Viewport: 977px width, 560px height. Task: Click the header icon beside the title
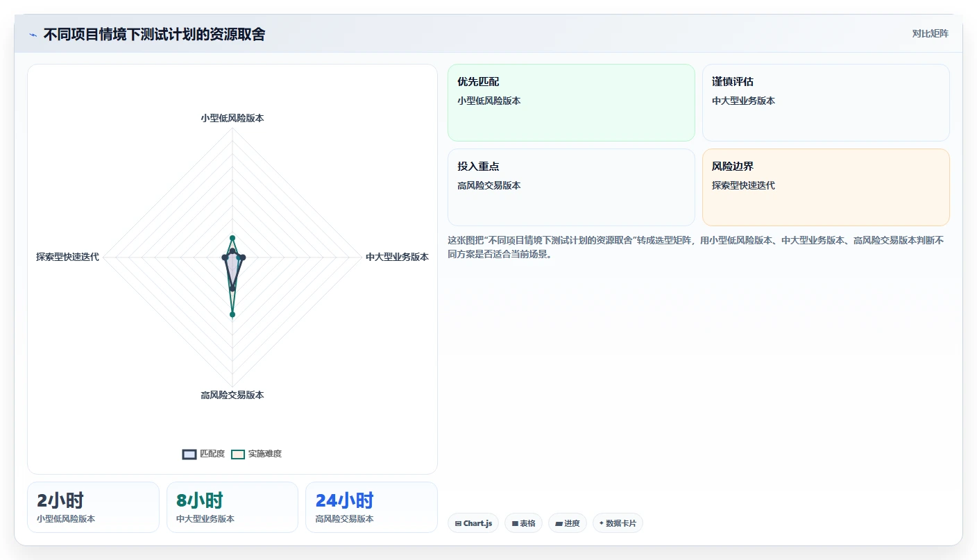[x=33, y=35]
